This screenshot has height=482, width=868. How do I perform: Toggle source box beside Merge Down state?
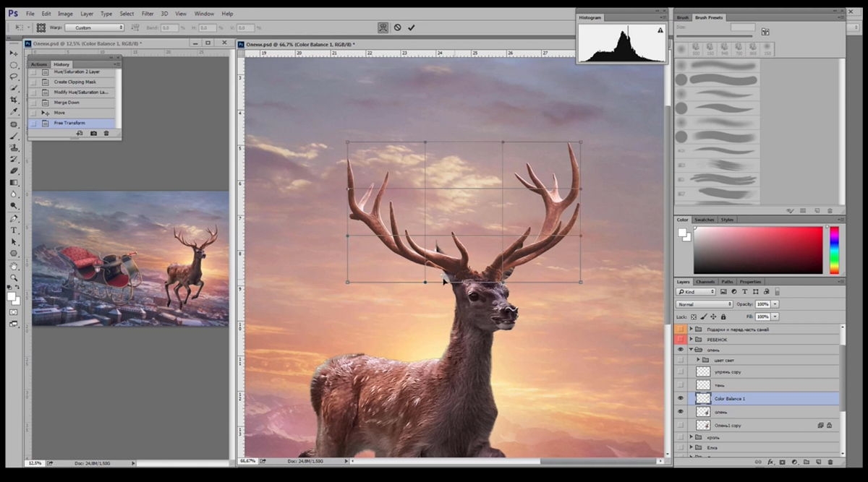tap(33, 103)
